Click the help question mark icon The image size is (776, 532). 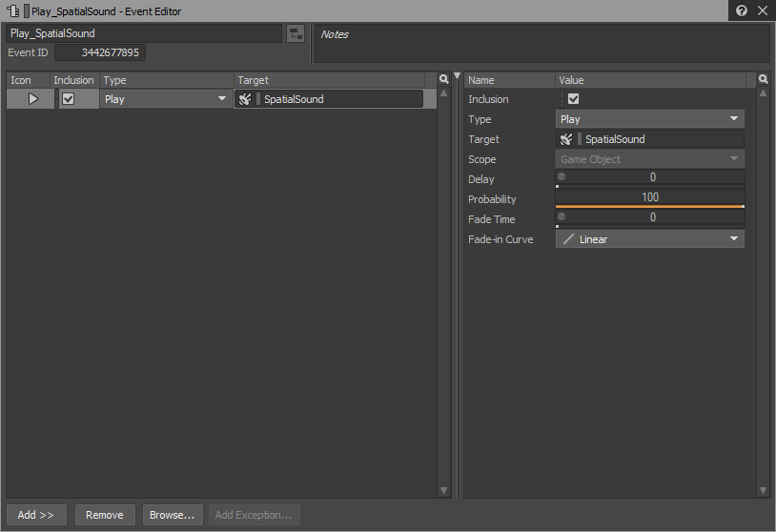[742, 11]
